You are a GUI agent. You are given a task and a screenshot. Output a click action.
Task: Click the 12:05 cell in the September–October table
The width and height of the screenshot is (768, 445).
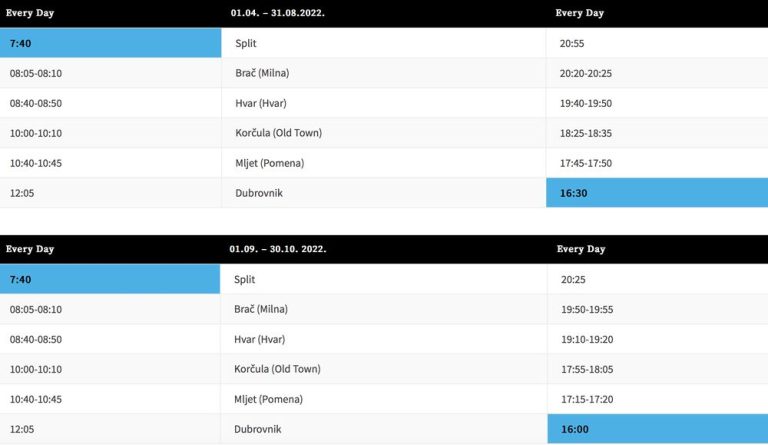22,429
